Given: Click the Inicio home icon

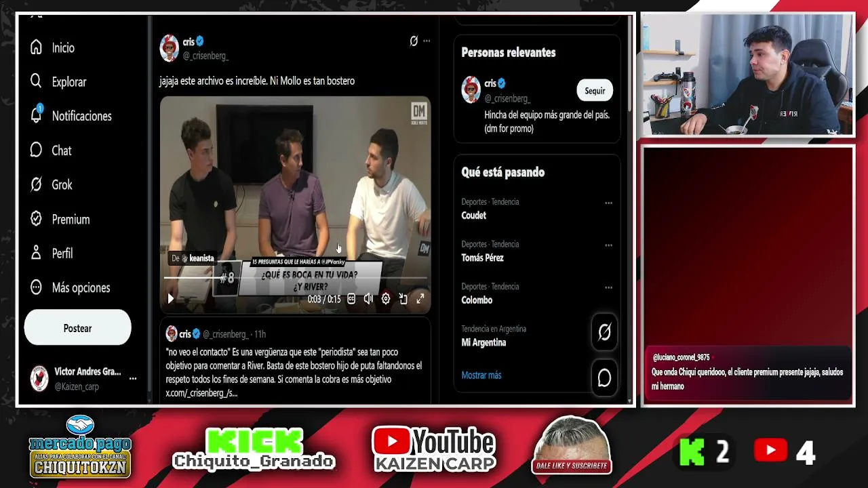Looking at the screenshot, I should click(x=37, y=47).
